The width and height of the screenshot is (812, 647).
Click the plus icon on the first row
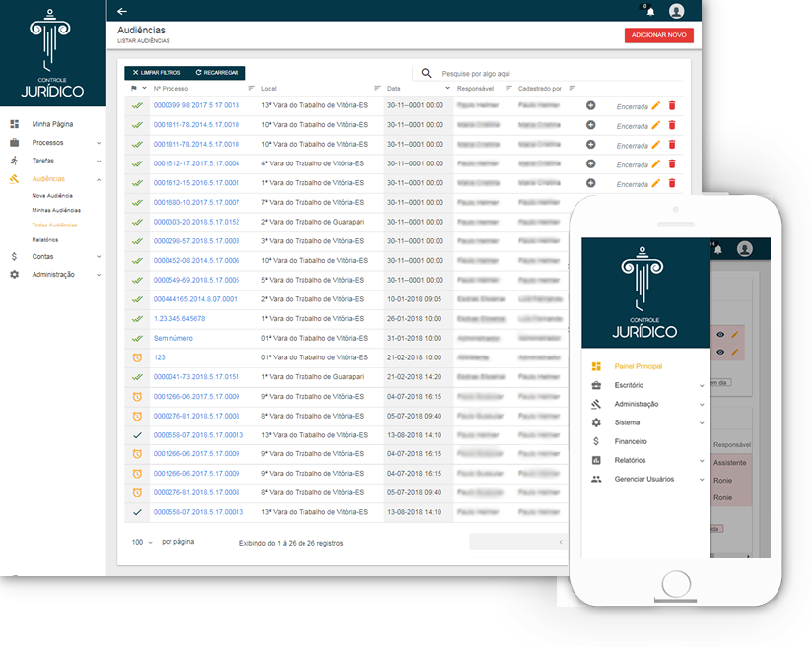(x=591, y=105)
